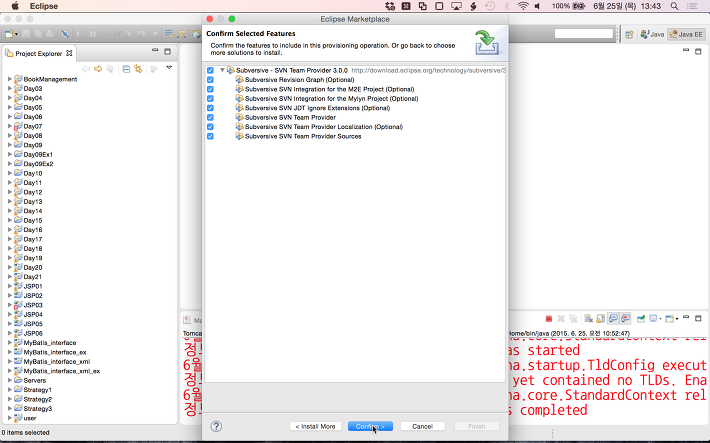
Task: Click the volume icon in the menu bar
Action: (x=537, y=6)
